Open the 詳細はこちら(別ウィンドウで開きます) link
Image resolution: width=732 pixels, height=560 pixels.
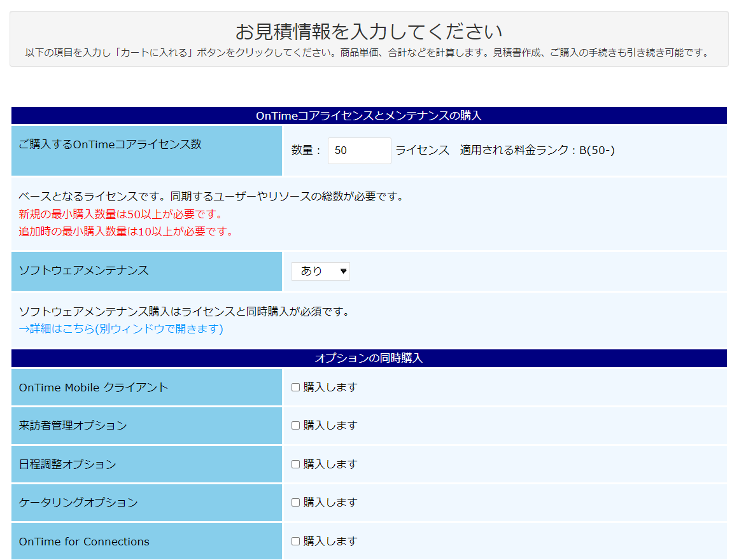pyautogui.click(x=121, y=329)
